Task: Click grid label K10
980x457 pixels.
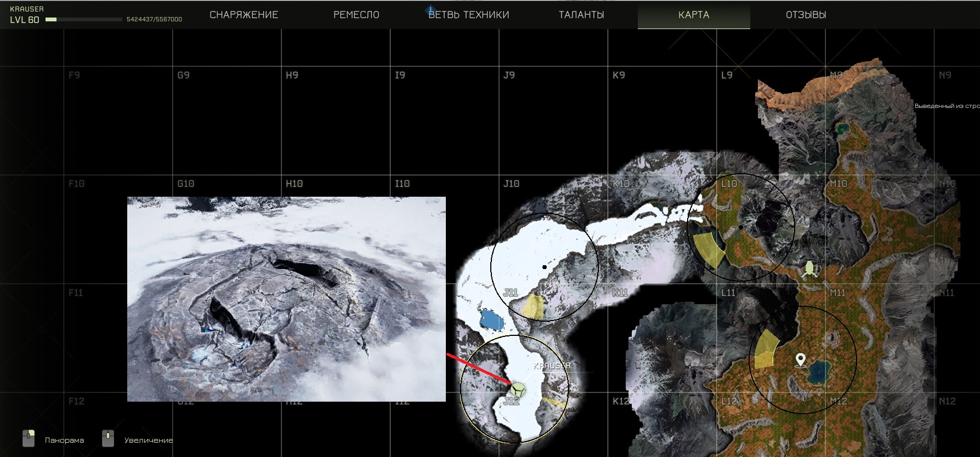Action: point(621,184)
